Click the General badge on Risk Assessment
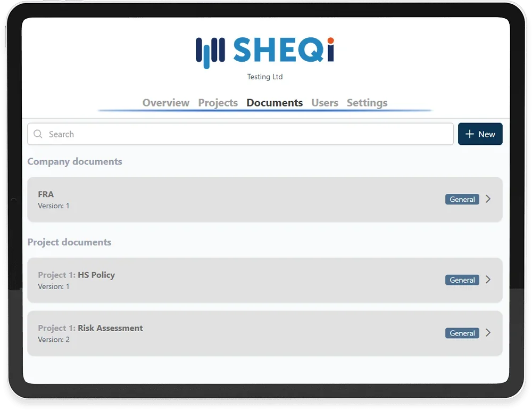532x410 pixels. [462, 333]
